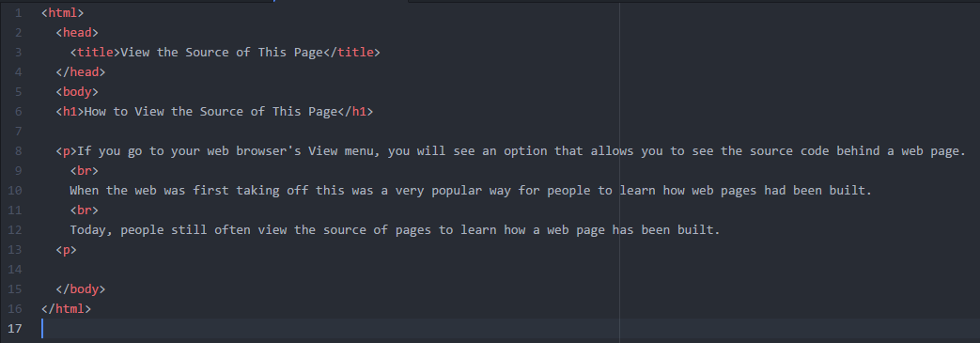The height and width of the screenshot is (343, 980).
Task: Click the sentence starting 'When the web was first taking off'
Action: (x=471, y=191)
